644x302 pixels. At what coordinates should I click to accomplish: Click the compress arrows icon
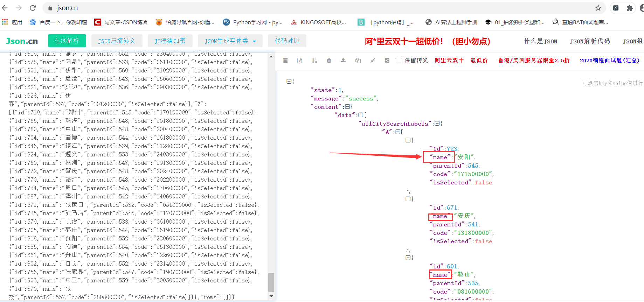click(x=373, y=61)
